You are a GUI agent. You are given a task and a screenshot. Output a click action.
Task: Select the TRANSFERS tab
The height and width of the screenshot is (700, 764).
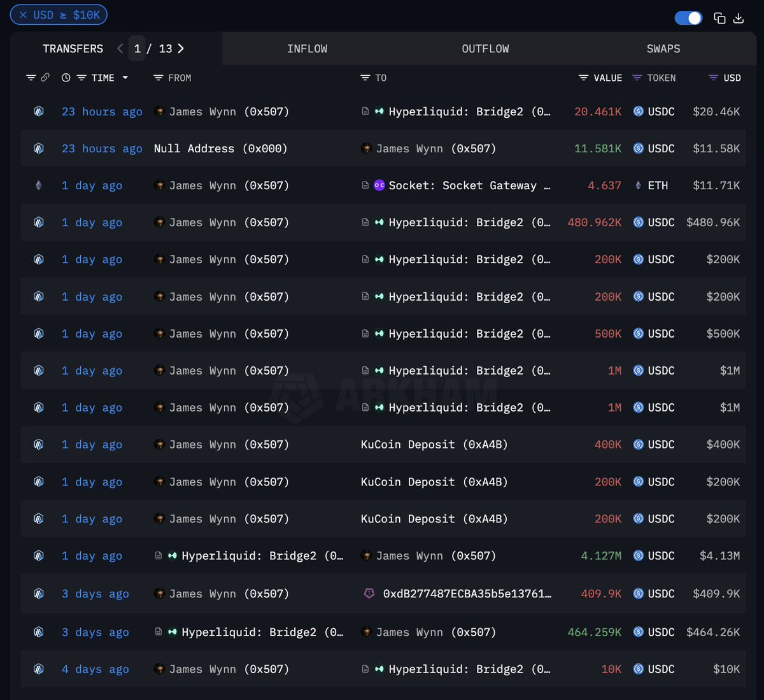[73, 48]
